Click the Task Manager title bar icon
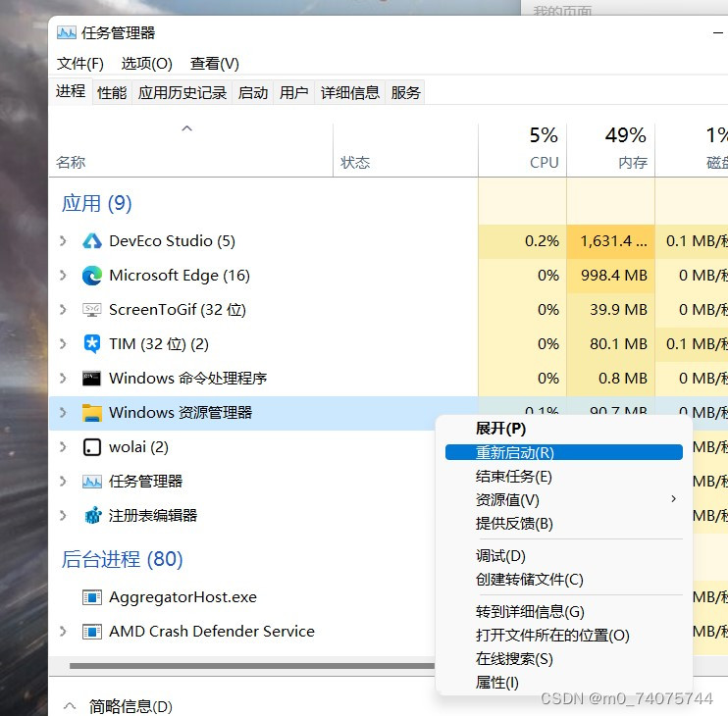The width and height of the screenshot is (728, 716). 67,33
